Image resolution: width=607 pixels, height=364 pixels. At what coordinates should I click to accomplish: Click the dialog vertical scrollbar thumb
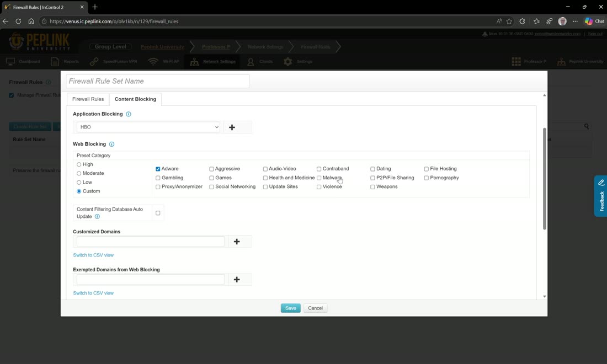tap(544, 179)
